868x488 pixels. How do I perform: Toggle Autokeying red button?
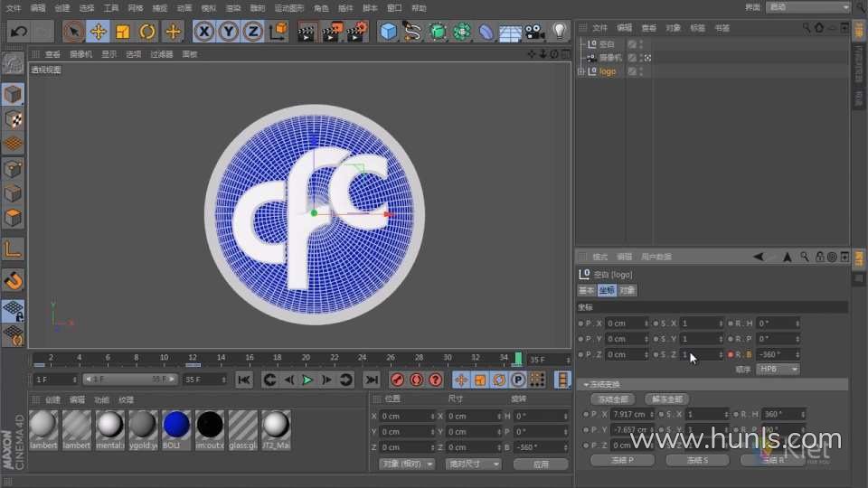click(x=416, y=380)
